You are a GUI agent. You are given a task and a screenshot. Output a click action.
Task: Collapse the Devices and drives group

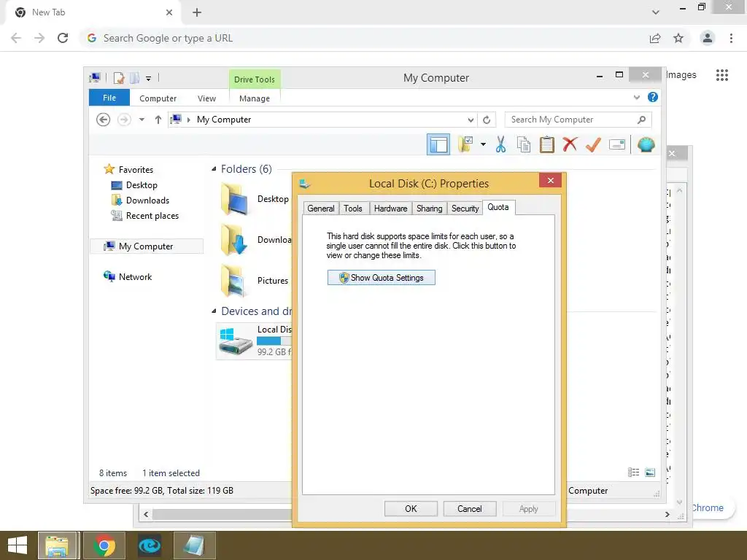coord(214,311)
